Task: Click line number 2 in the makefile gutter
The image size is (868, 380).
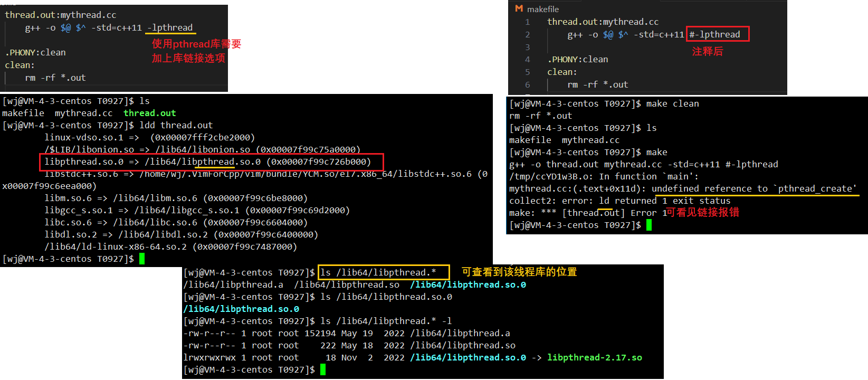Action: [x=527, y=34]
